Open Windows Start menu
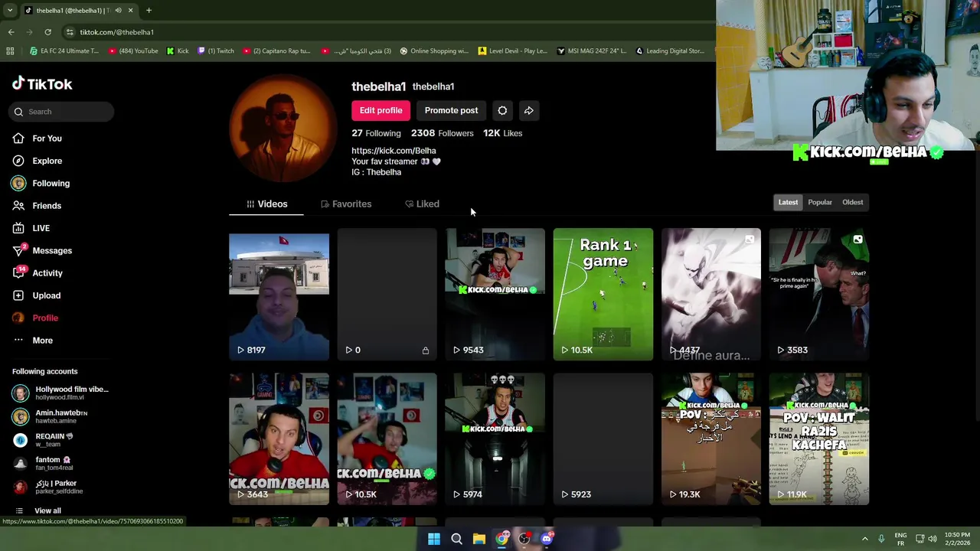The image size is (980, 551). click(434, 539)
